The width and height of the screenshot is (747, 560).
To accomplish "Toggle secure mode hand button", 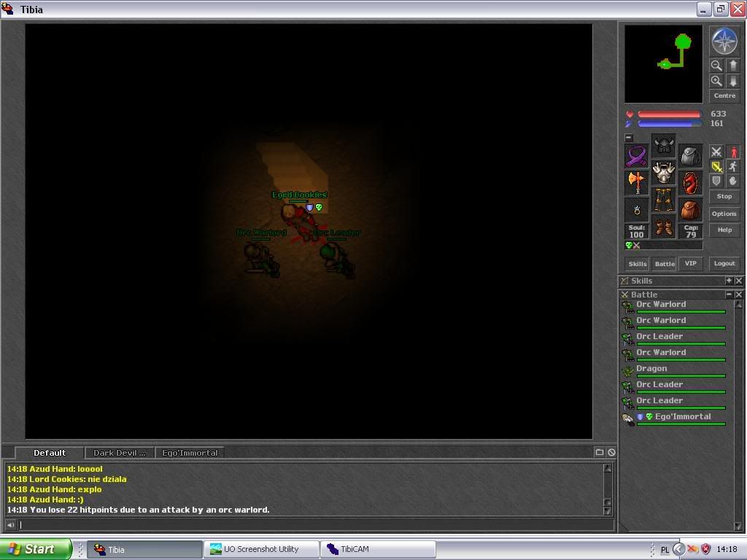I will pyautogui.click(x=733, y=181).
